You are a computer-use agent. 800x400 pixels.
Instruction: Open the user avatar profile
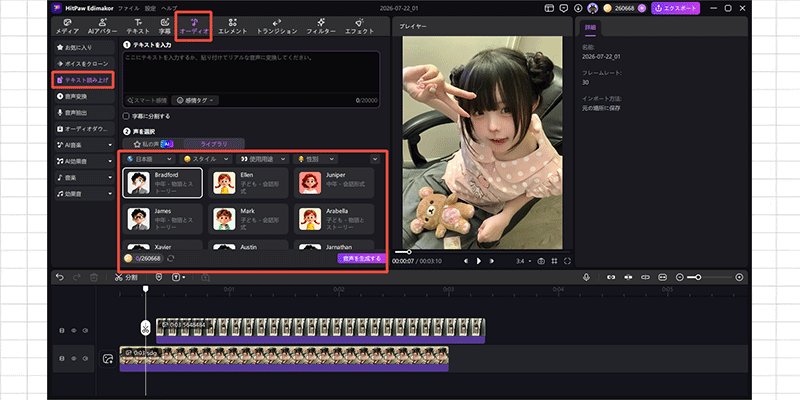pos(592,8)
